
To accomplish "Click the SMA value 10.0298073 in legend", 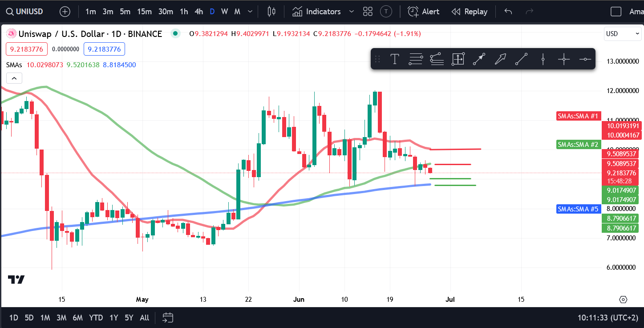I will (45, 65).
